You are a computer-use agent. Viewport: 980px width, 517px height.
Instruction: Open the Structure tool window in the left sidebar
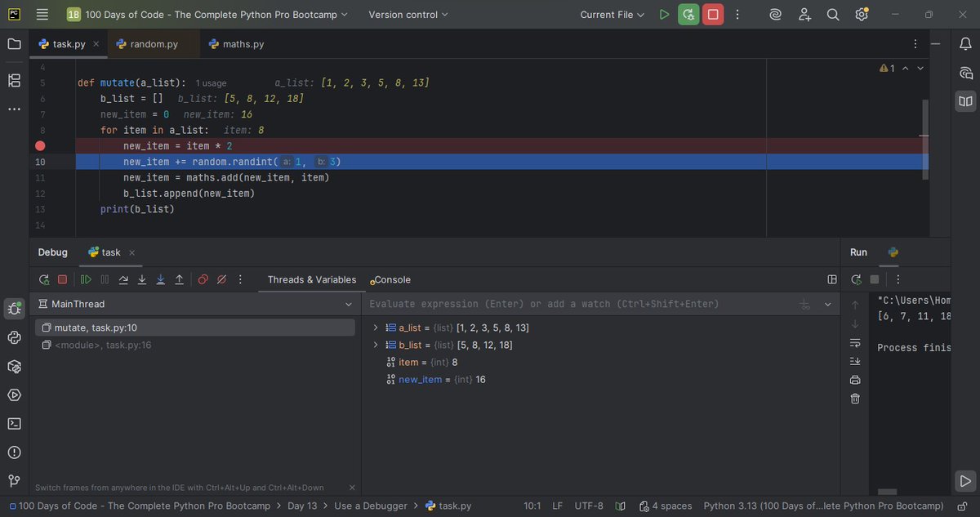tap(14, 80)
